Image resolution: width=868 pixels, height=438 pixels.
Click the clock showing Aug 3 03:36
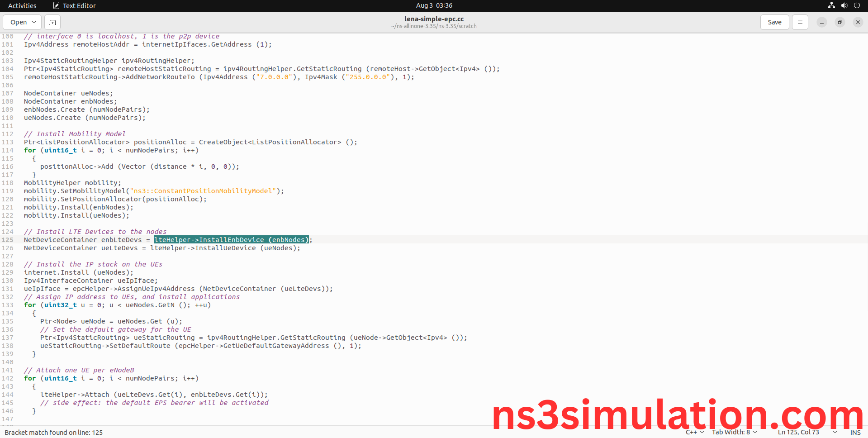coord(434,5)
